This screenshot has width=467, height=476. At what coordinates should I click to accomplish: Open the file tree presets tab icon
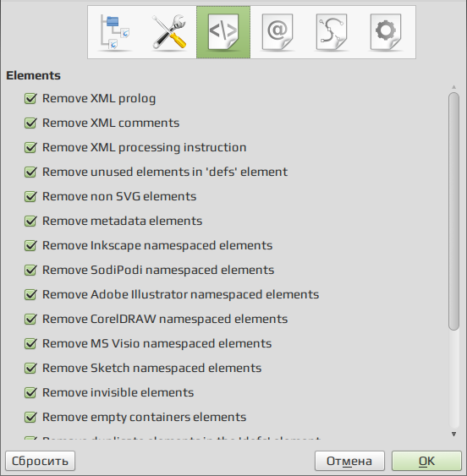click(114, 32)
